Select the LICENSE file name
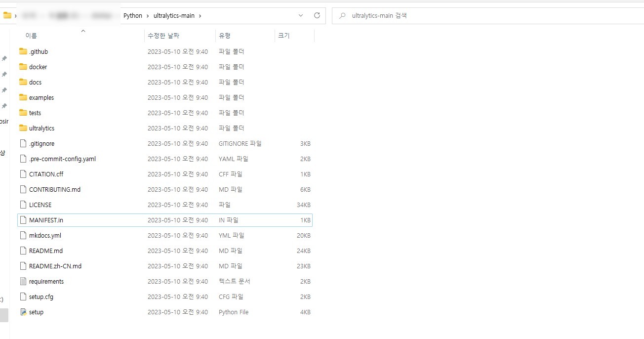644x339 pixels. point(40,205)
